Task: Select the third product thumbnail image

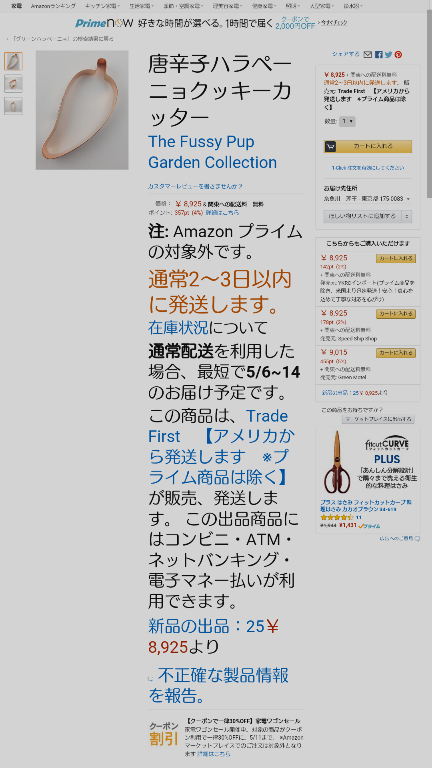Action: tap(13, 106)
